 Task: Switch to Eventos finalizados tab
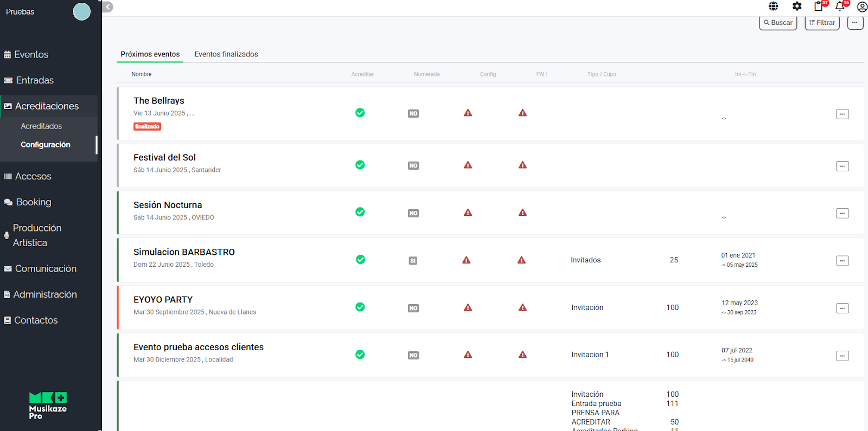pyautogui.click(x=226, y=54)
